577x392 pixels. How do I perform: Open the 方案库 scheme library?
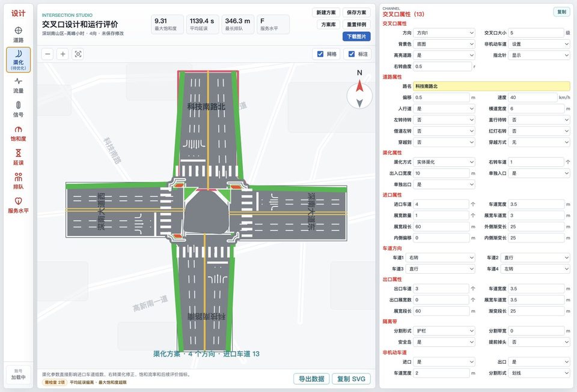point(328,25)
